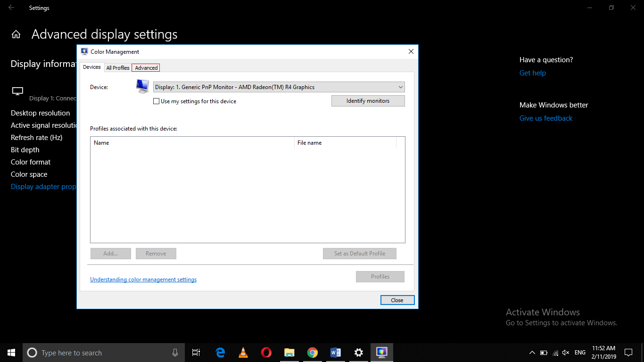Open Understanding color management settings link

point(143,279)
